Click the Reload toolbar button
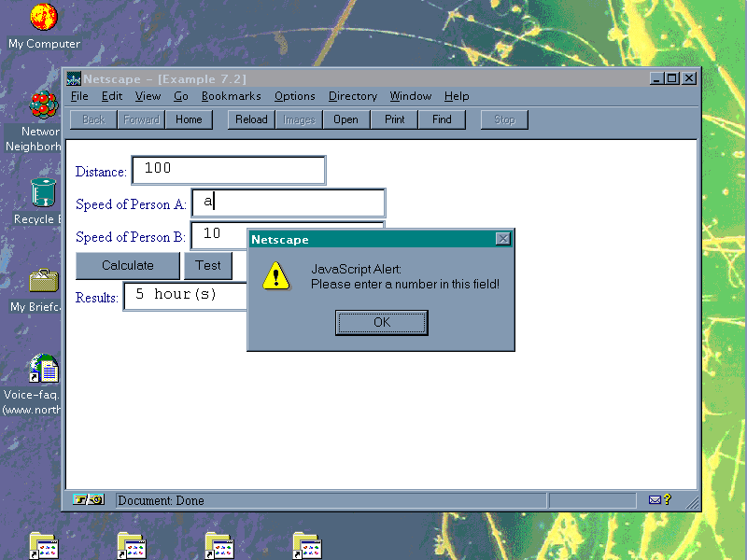 pyautogui.click(x=251, y=119)
